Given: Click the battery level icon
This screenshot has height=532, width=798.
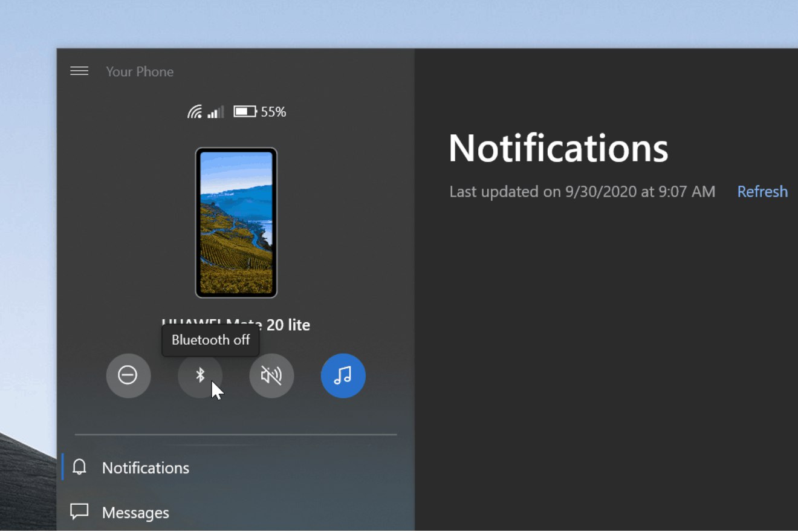Looking at the screenshot, I should pyautogui.click(x=245, y=112).
